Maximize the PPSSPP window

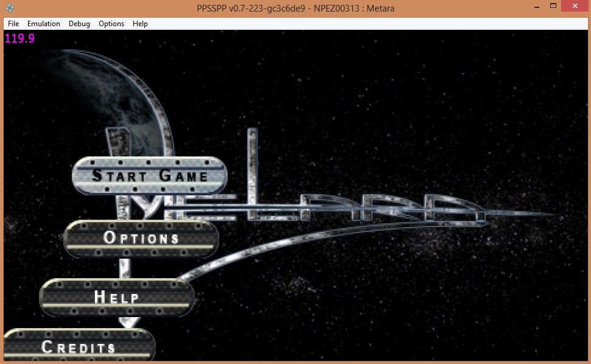(553, 5)
